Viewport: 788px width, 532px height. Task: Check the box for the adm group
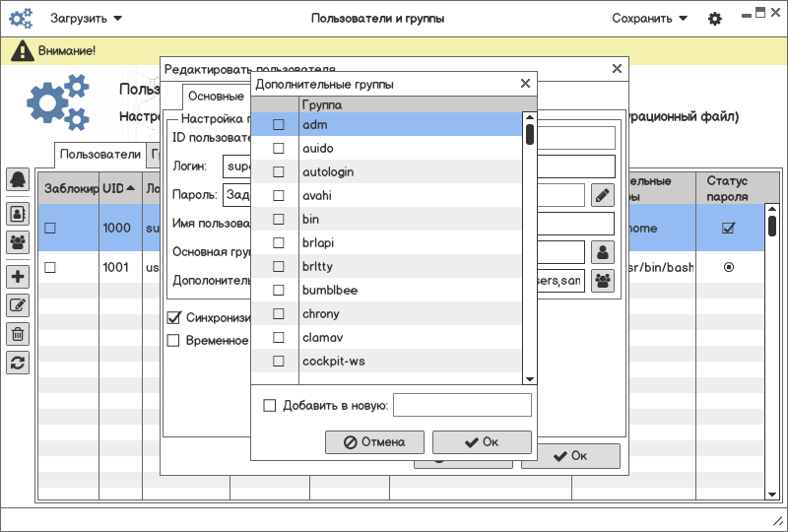click(279, 125)
